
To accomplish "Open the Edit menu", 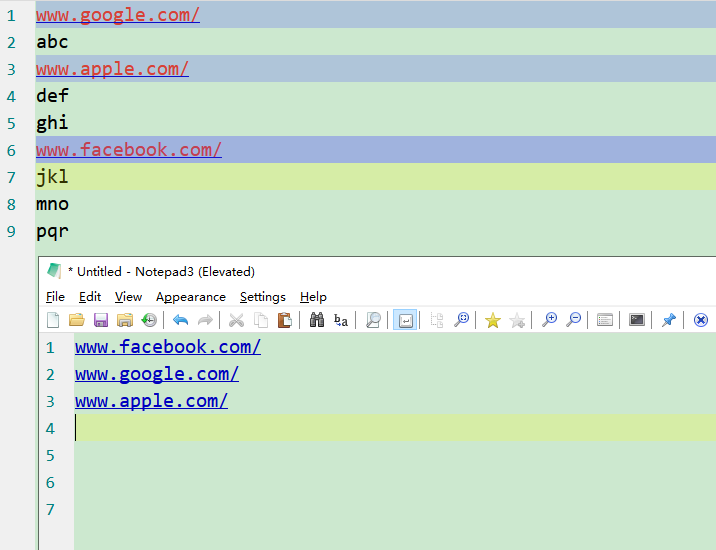I will (x=90, y=297).
